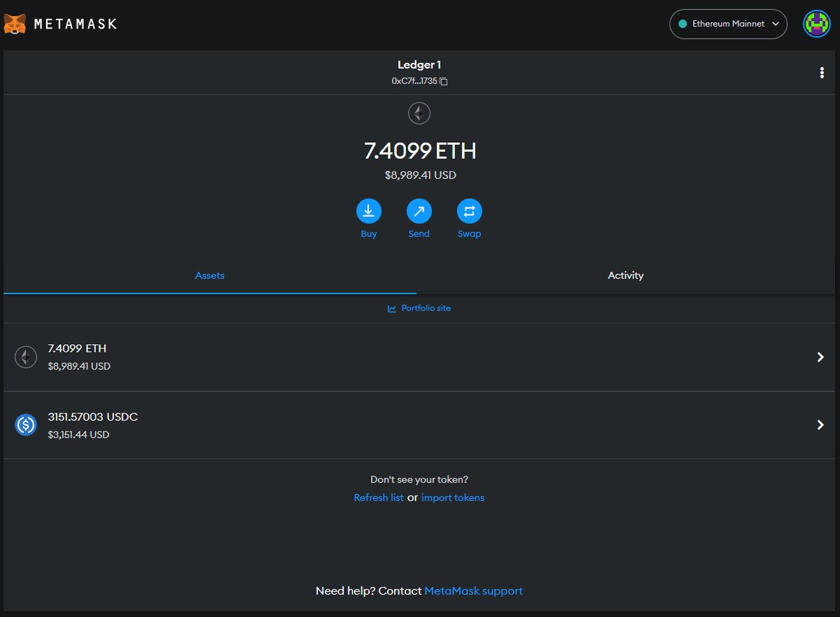Click the import tokens link
This screenshot has width=840, height=617.
click(x=453, y=498)
